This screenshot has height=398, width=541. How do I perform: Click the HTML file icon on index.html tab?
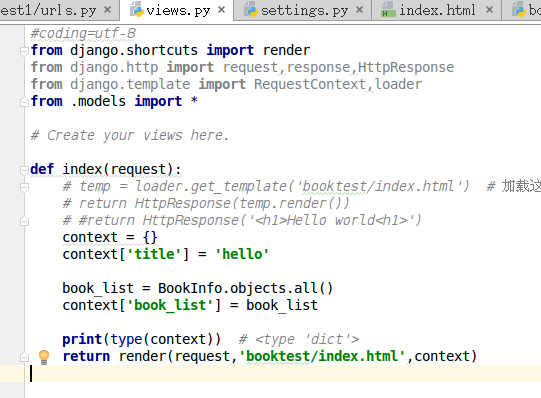pyautogui.click(x=388, y=10)
